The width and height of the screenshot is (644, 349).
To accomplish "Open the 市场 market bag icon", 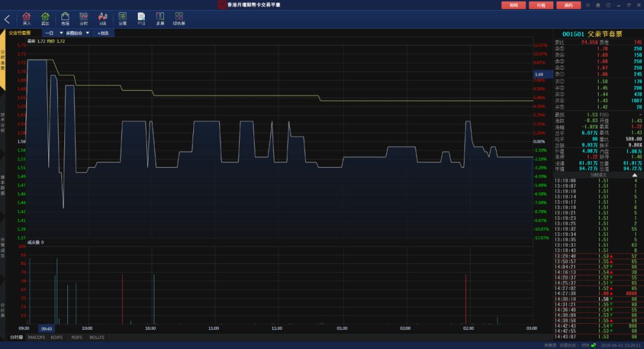I will click(65, 18).
